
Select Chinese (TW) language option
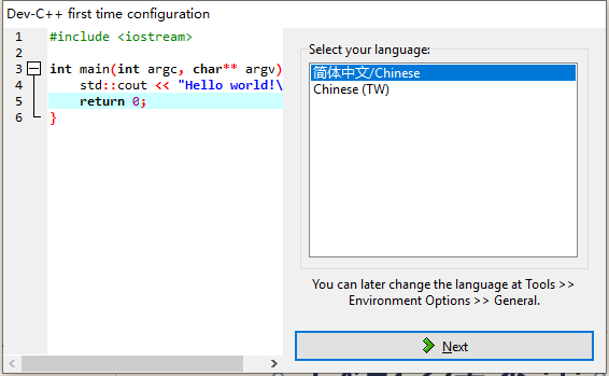point(443,89)
